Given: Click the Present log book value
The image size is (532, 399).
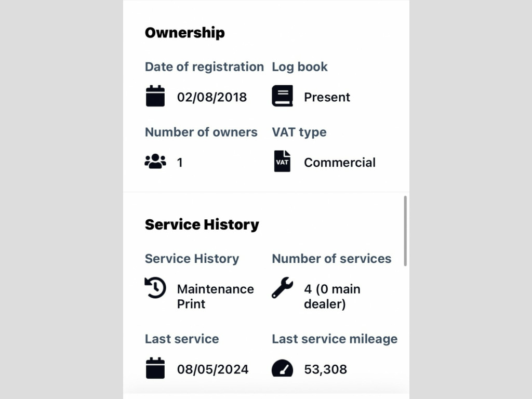Looking at the screenshot, I should click(327, 97).
